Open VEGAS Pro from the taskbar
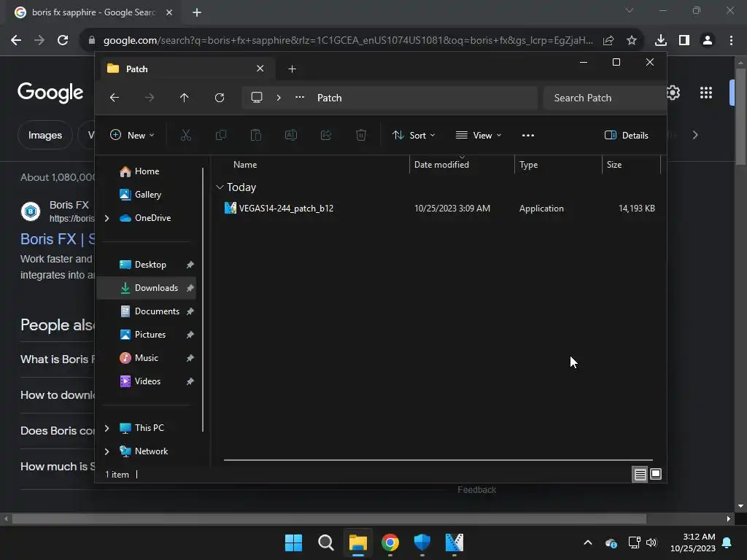Viewport: 747px width, 560px height. pyautogui.click(x=454, y=542)
